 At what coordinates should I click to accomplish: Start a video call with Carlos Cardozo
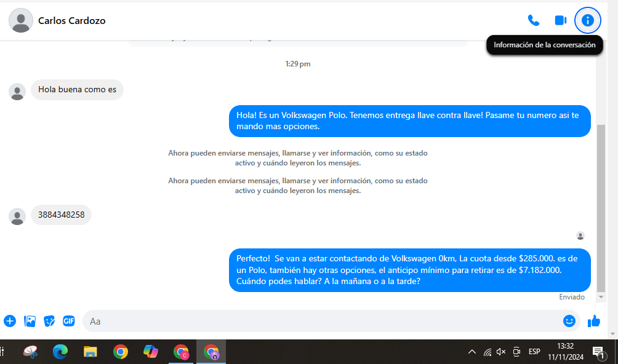(561, 20)
